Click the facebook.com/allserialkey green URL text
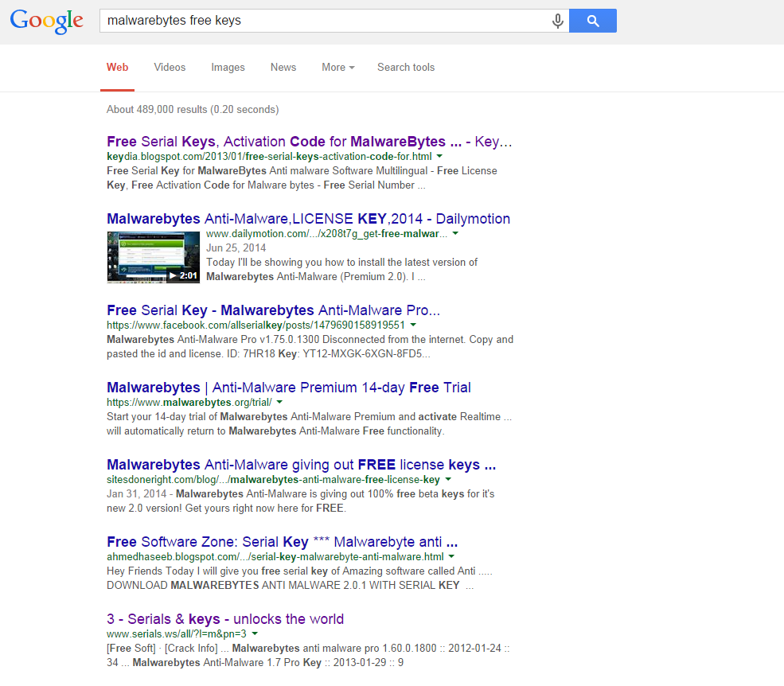 click(x=255, y=325)
